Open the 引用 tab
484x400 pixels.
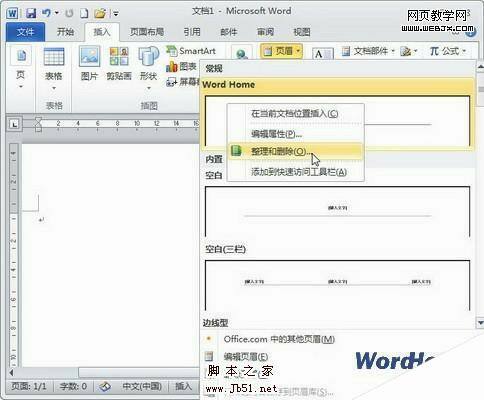[192, 32]
